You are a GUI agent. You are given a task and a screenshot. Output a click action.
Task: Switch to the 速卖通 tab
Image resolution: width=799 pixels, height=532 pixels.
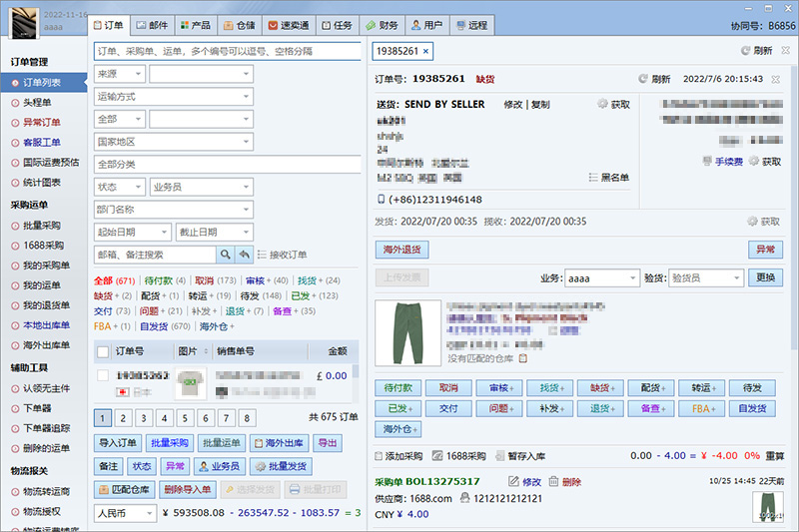289,25
